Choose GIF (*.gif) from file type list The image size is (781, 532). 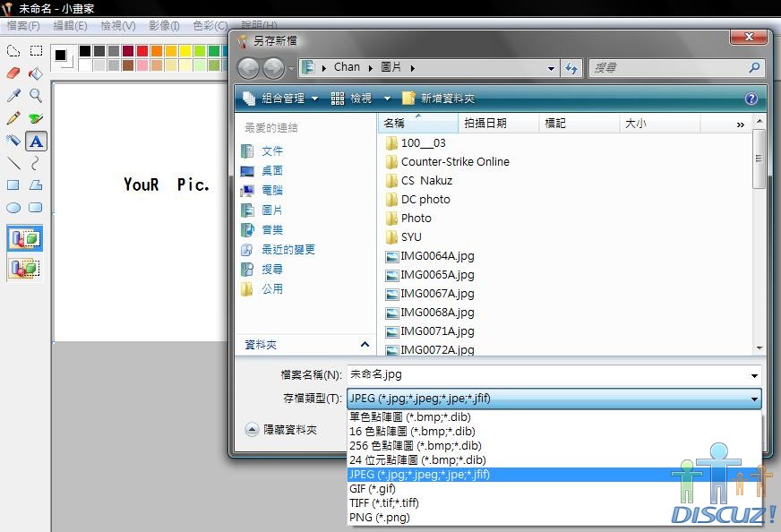pos(372,488)
